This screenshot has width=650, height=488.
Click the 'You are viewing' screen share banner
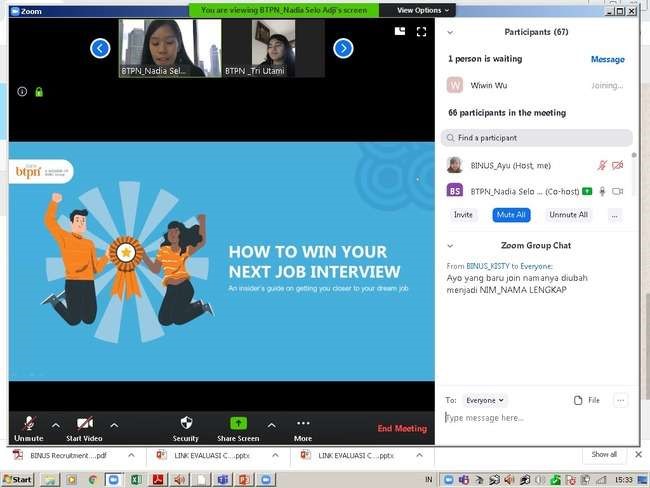[x=284, y=10]
